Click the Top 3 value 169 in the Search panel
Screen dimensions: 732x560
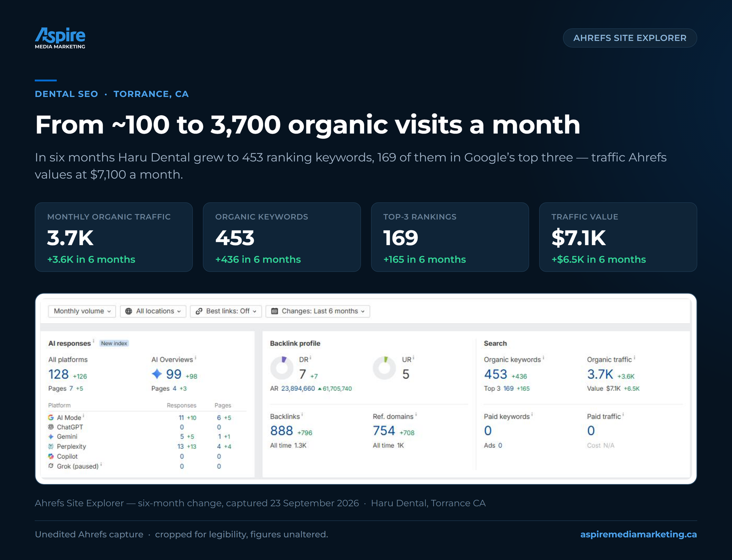pos(508,388)
